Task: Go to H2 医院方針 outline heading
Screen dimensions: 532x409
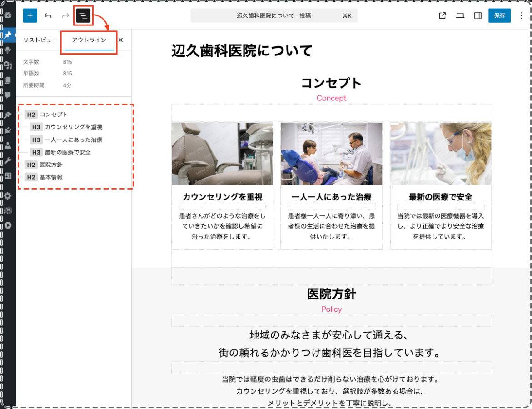Action: coord(50,165)
